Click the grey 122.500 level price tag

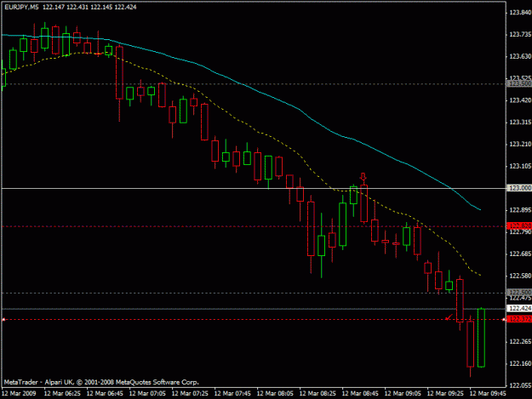[519, 292]
